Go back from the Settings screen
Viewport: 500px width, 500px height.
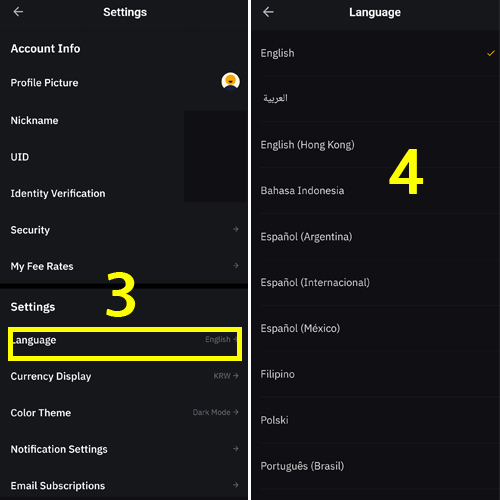pyautogui.click(x=18, y=12)
